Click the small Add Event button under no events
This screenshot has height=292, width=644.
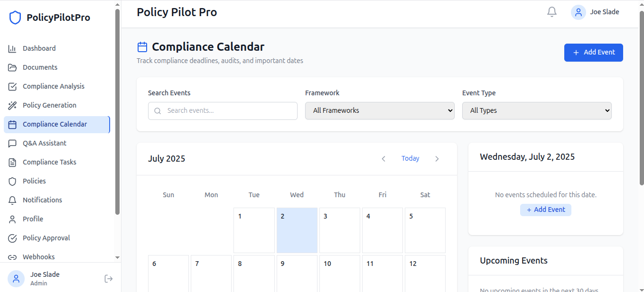click(545, 210)
